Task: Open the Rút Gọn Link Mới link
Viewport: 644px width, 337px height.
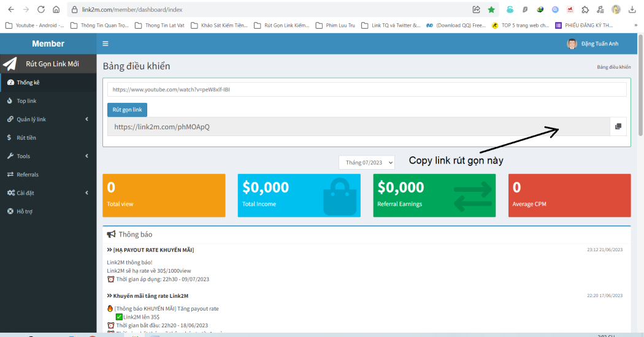Action: (x=48, y=64)
